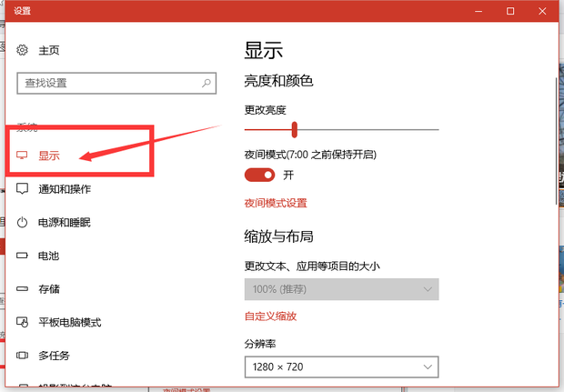Click the search magnifier icon
The image size is (564, 392).
[206, 83]
